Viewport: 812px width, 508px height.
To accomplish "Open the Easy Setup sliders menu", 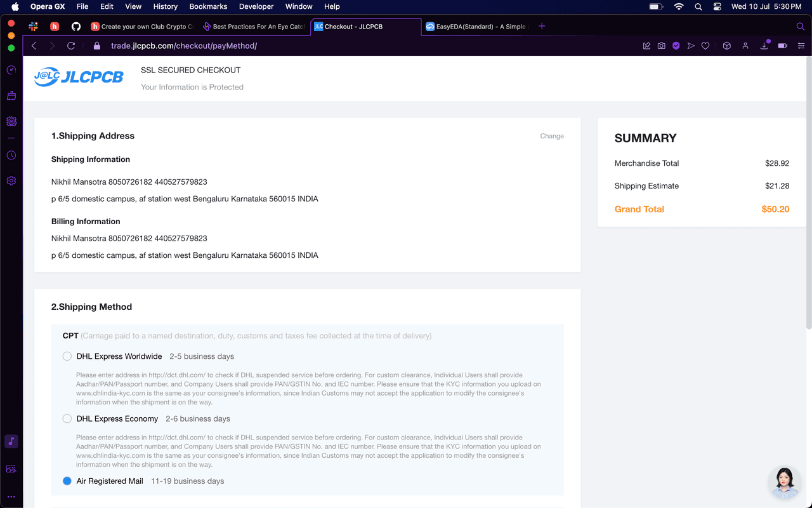I will pos(801,46).
